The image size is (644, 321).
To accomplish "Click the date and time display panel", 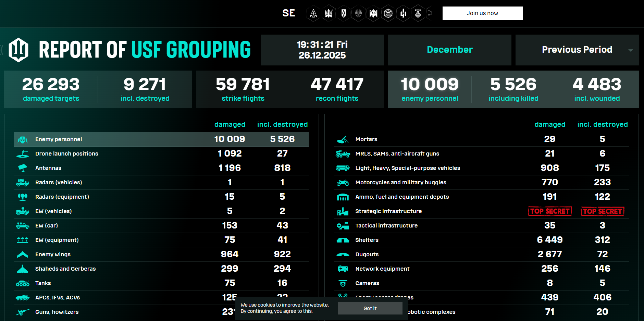I will [x=322, y=50].
